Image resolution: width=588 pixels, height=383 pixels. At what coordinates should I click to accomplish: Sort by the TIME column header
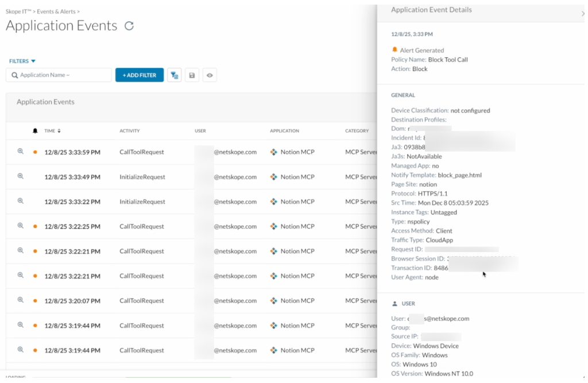tap(52, 131)
